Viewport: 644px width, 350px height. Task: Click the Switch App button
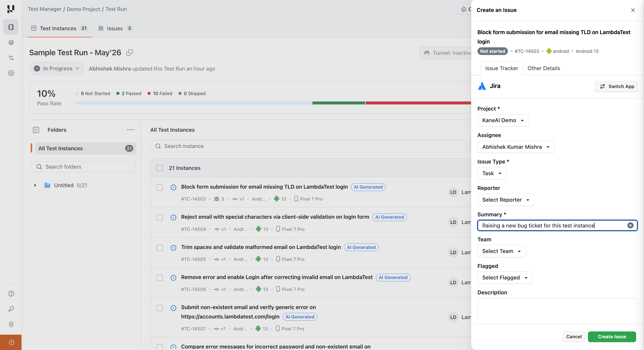616,87
